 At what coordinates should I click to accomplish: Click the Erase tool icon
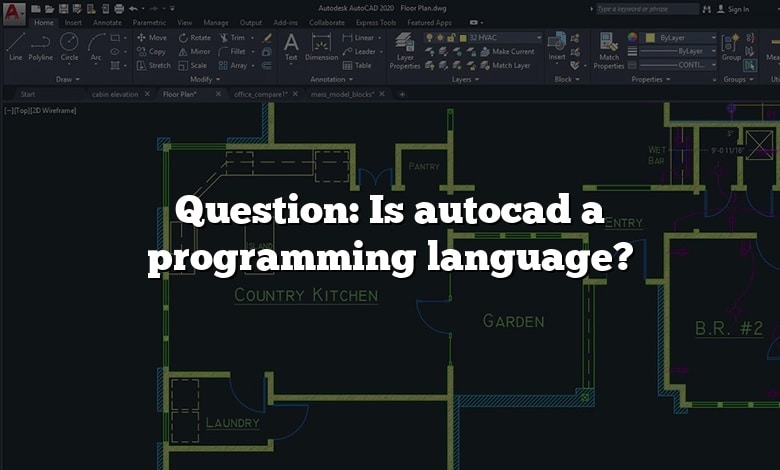coord(267,37)
